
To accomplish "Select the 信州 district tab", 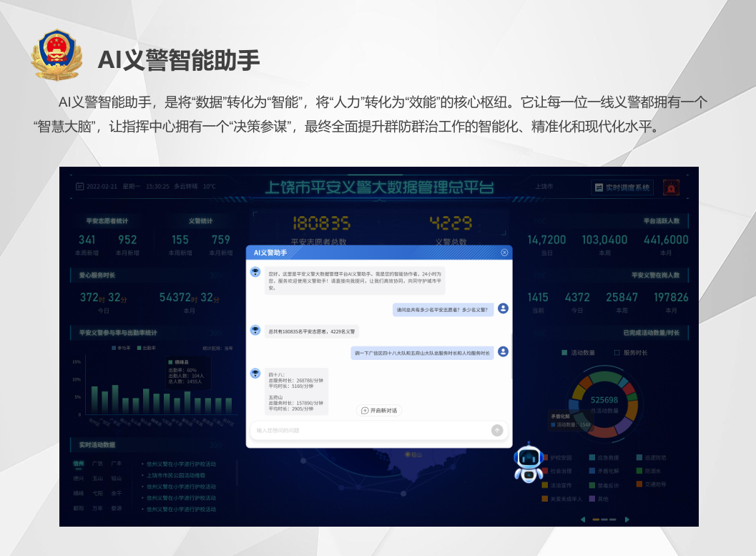I will pos(78,464).
